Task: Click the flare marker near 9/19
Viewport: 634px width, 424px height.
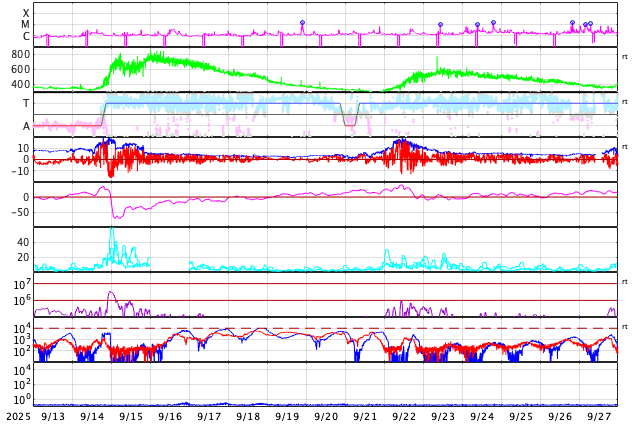Action: point(302,22)
